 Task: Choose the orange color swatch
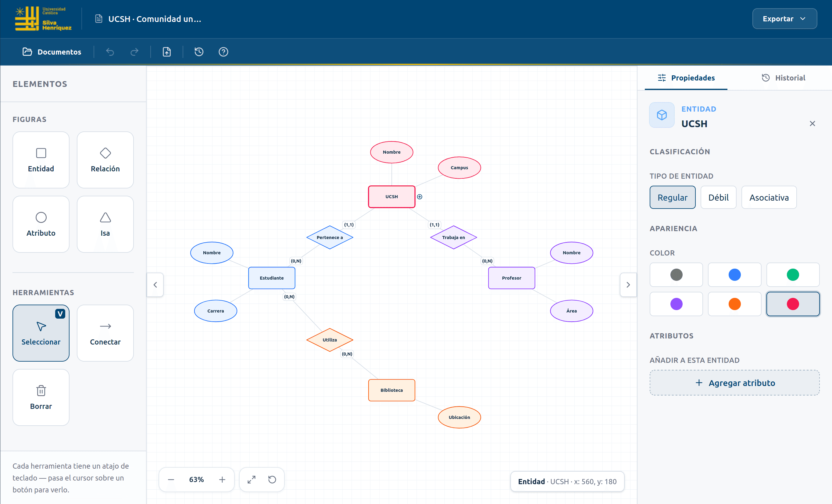point(735,304)
